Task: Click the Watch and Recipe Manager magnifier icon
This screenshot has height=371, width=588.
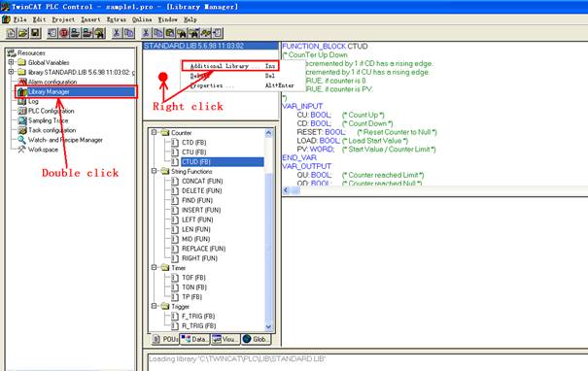Action: tap(22, 140)
